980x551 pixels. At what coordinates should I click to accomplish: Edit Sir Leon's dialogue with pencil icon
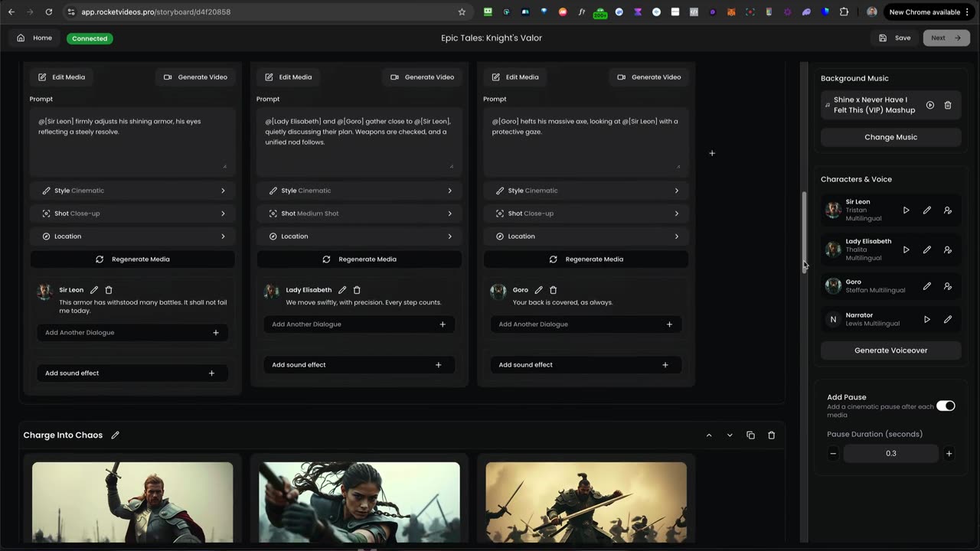click(94, 290)
